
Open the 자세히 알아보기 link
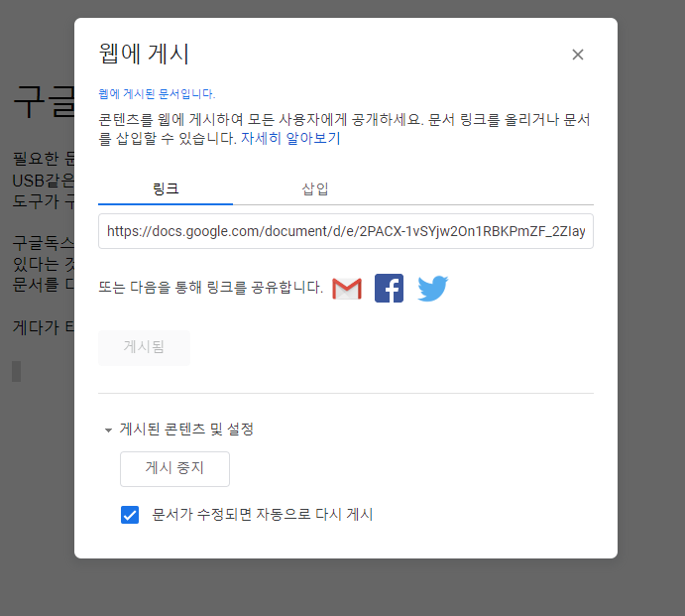[x=290, y=138]
